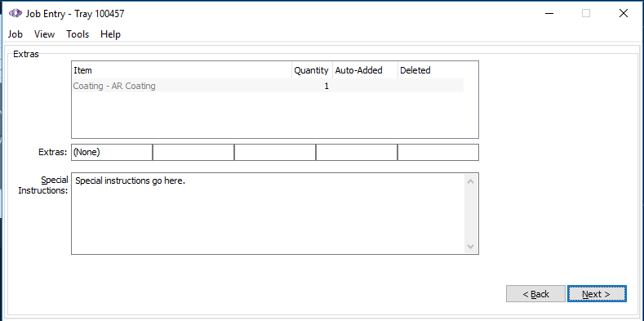Minimize the Job Entry window
Viewport: 644px width, 321px height.
pos(549,14)
